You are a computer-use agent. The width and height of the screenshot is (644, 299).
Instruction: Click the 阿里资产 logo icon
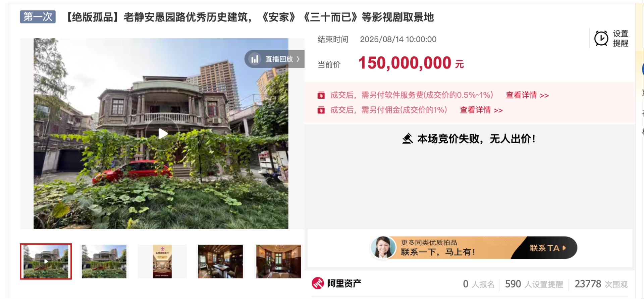pyautogui.click(x=318, y=284)
